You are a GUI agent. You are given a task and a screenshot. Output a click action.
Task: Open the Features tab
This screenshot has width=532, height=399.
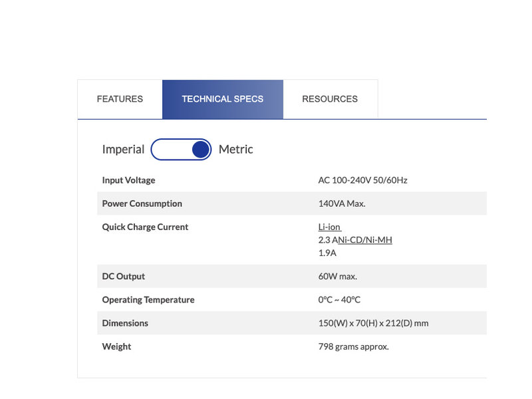pos(120,99)
